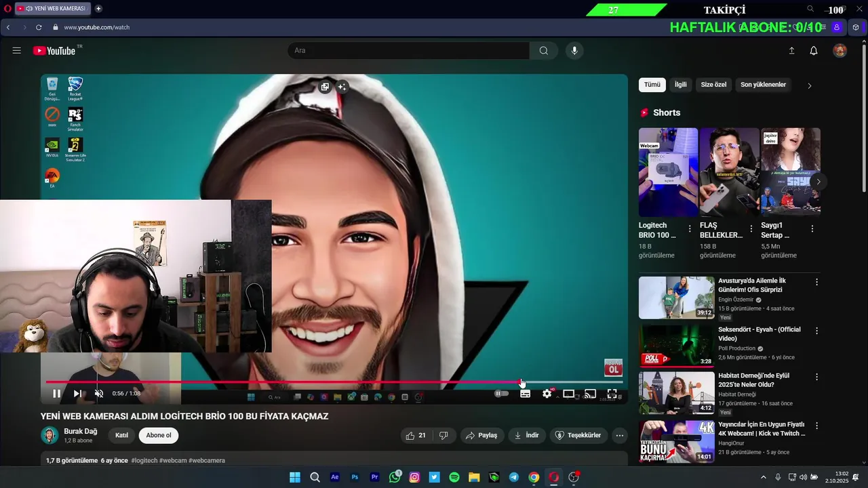The image size is (868, 488).
Task: Open the account avatar menu
Action: click(x=840, y=51)
